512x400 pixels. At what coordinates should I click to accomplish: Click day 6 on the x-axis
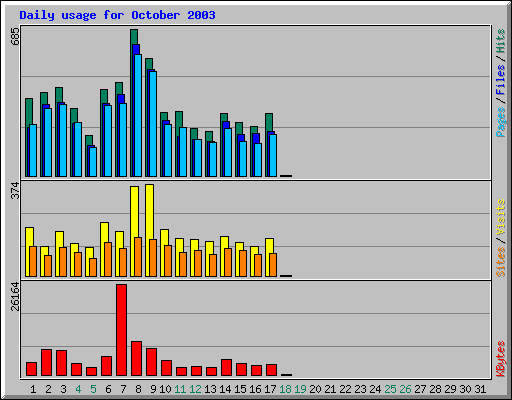coord(108,389)
